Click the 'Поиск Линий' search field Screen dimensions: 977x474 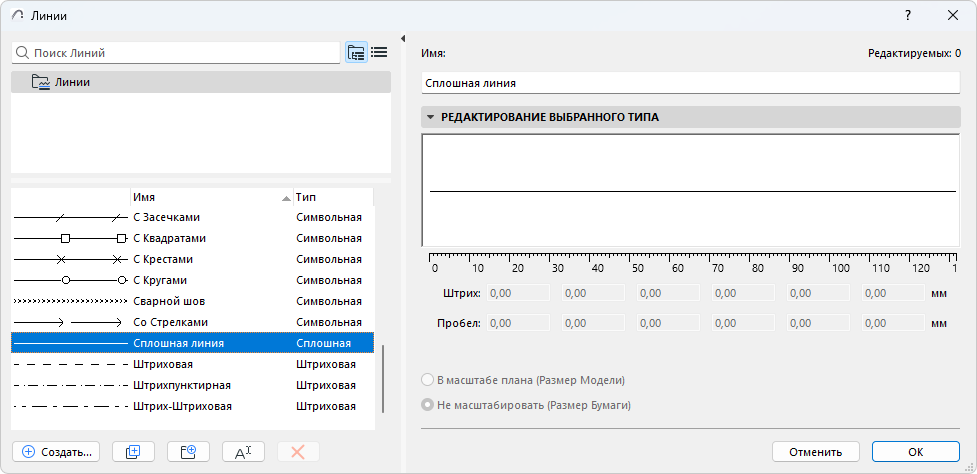tap(180, 53)
